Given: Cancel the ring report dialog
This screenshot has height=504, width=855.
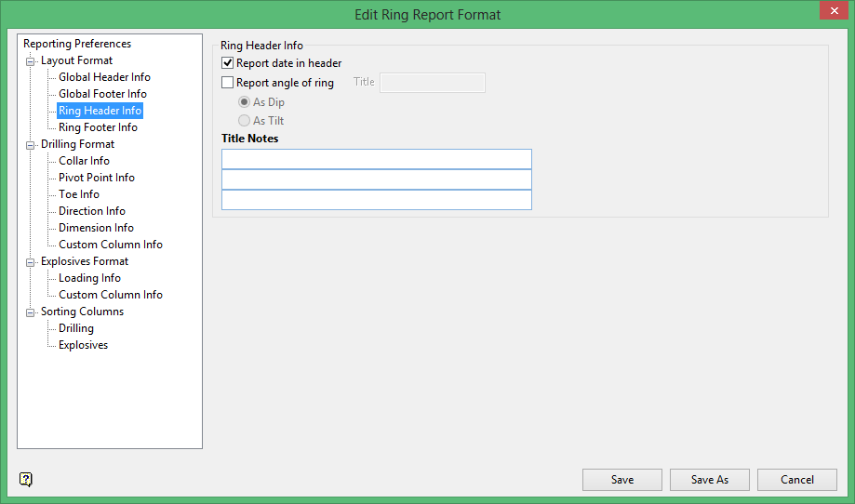Looking at the screenshot, I should 796,480.
